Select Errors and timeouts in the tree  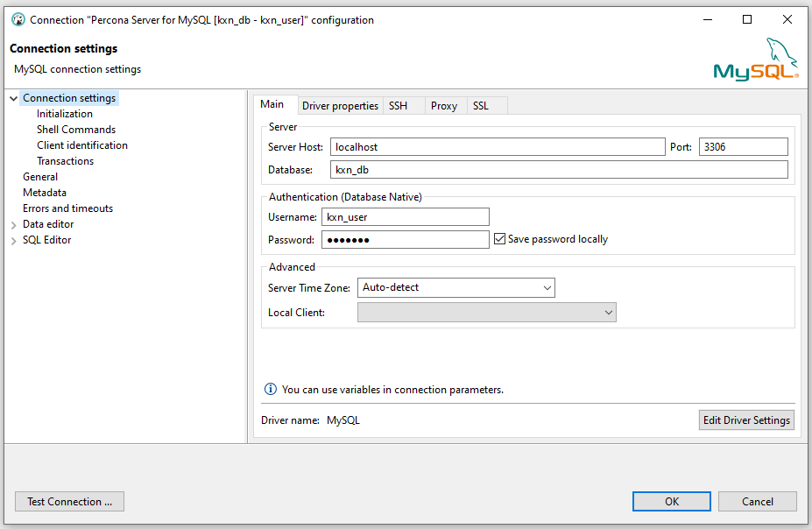coord(67,208)
